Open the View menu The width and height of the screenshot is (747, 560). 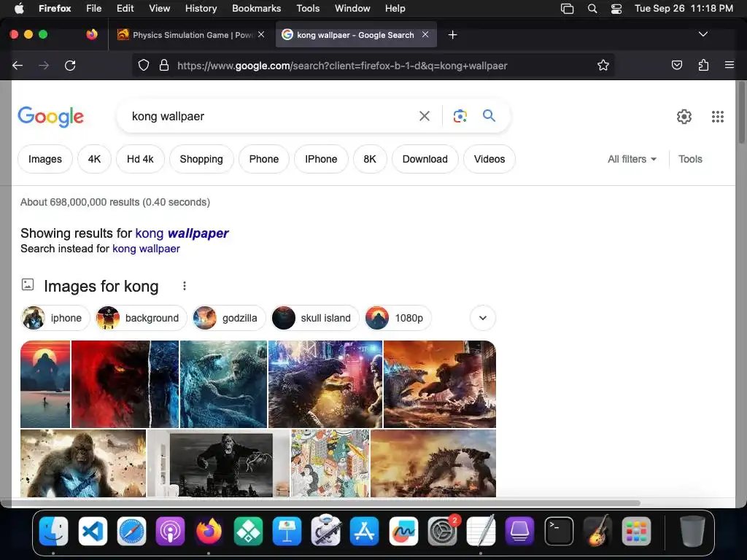tap(159, 9)
